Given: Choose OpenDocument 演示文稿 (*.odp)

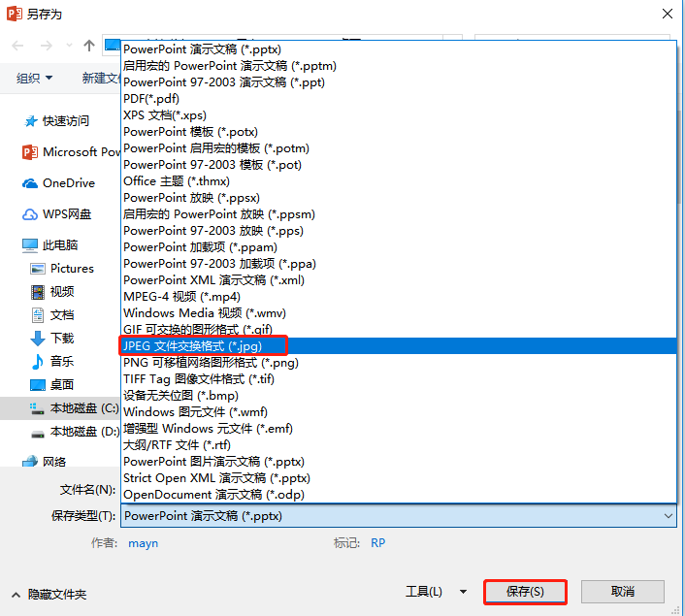Looking at the screenshot, I should [x=399, y=495].
